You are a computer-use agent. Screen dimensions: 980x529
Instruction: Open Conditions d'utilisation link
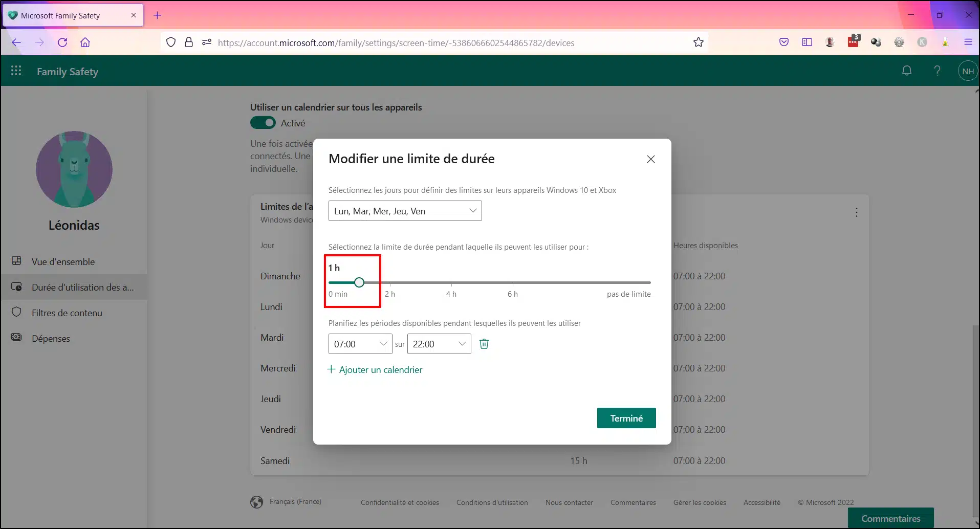(x=492, y=502)
